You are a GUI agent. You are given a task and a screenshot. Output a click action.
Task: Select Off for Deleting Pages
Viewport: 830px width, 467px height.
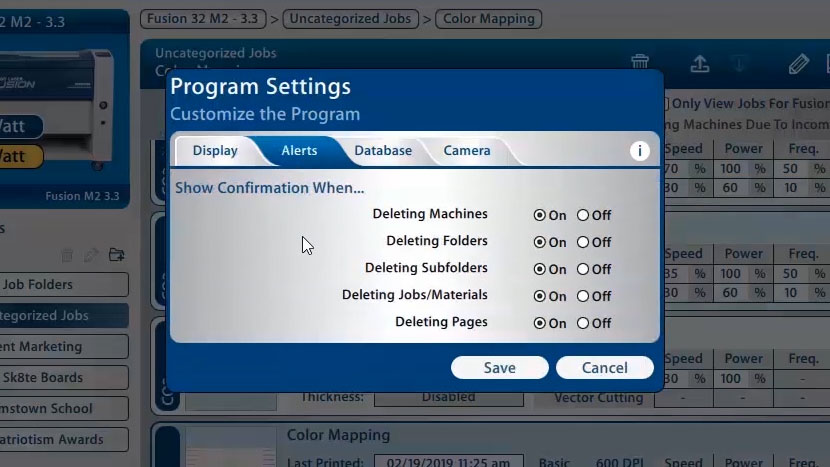583,323
